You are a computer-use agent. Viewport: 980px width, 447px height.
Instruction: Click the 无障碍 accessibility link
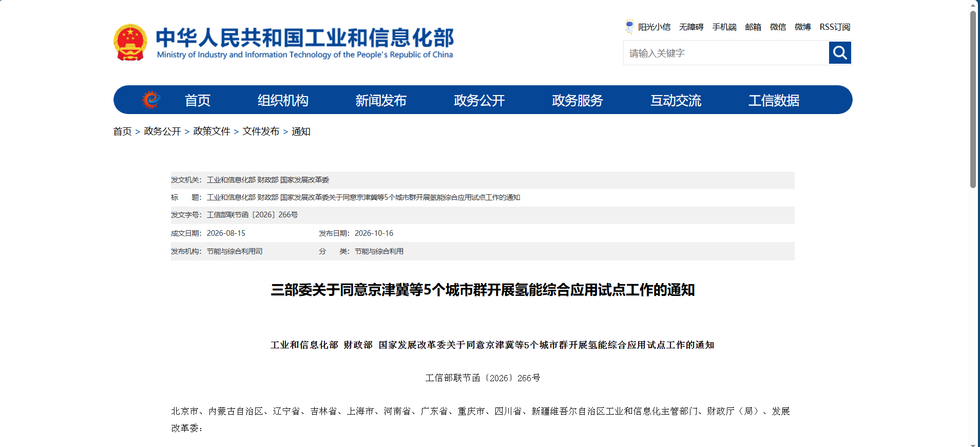691,27
